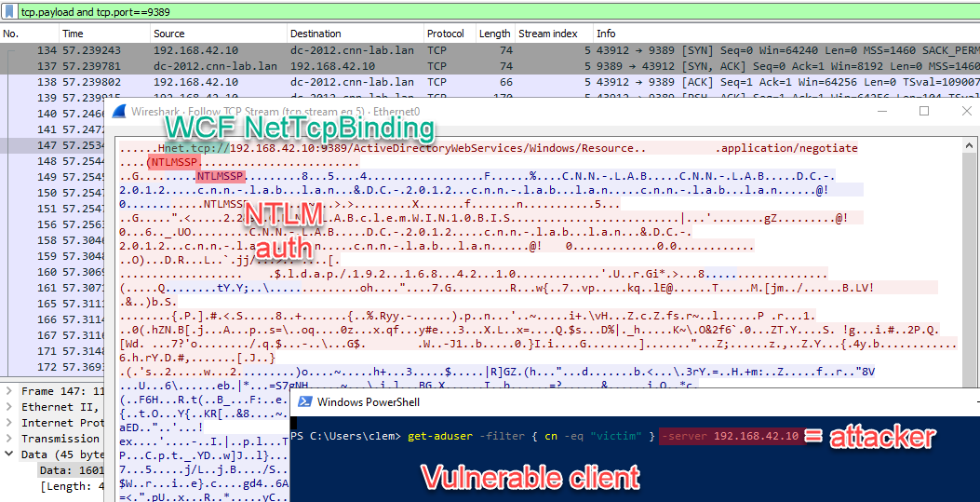Viewport: 980px width, 502px height.
Task: Close the Follow TCP Stream window
Action: [x=966, y=111]
